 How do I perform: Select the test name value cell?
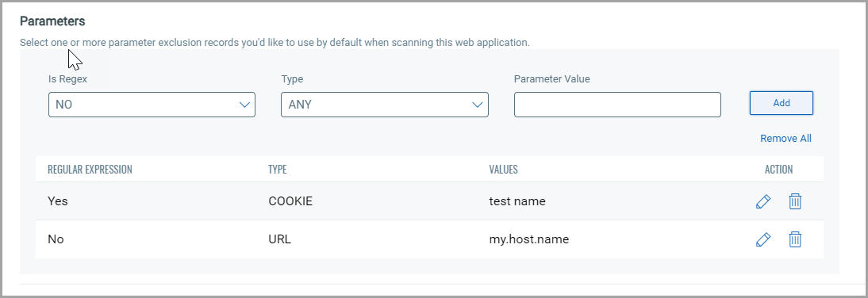click(517, 201)
